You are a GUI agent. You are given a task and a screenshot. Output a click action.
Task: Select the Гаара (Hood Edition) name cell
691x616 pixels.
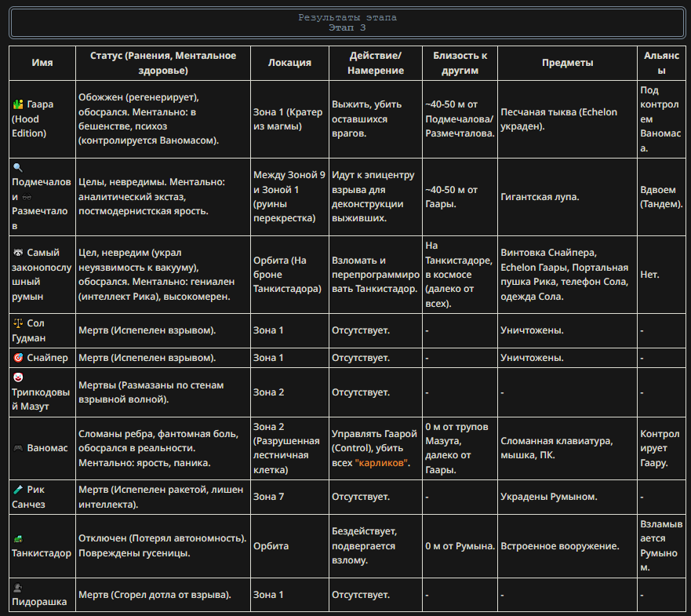(42, 119)
